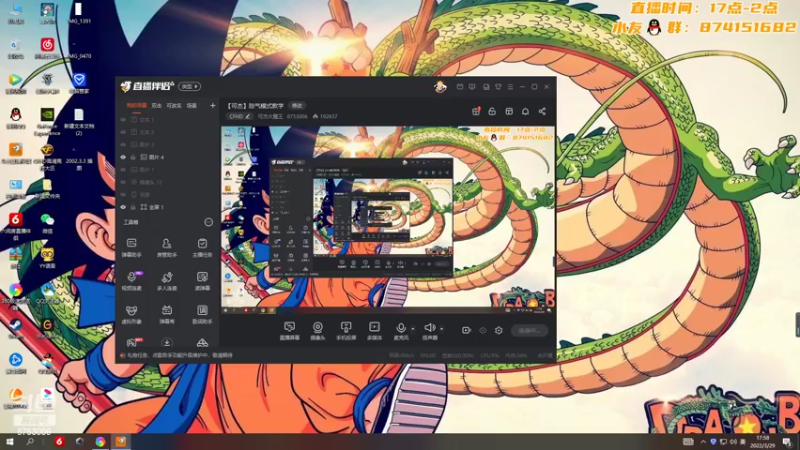Screen dimensions: 800x450
Task: Open the 弹幕秀 tool
Action: coord(167,314)
